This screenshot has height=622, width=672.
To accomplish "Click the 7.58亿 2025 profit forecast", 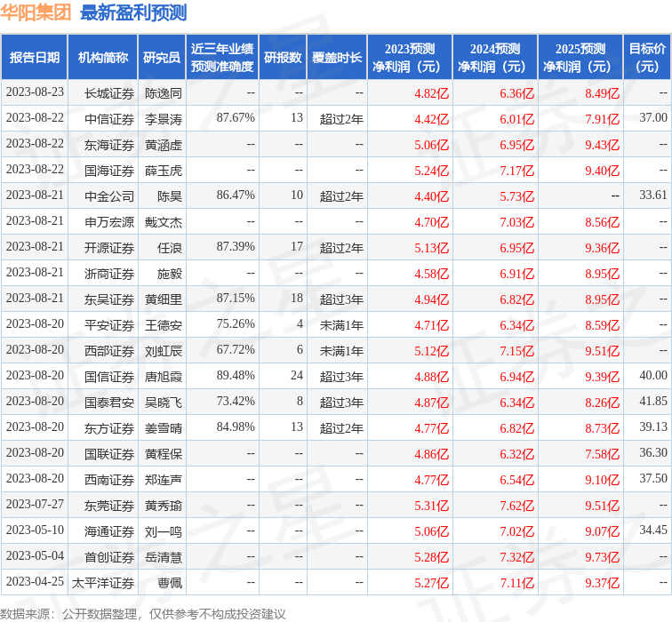I will pyautogui.click(x=602, y=454).
